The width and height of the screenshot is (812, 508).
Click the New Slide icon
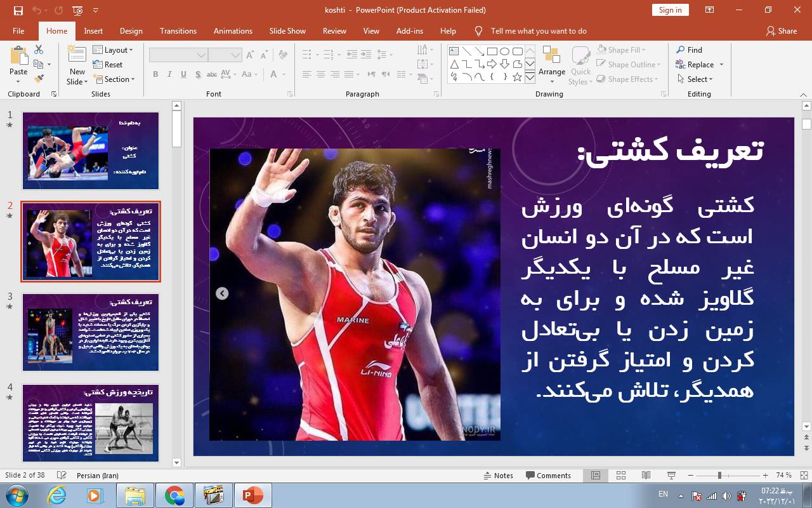(77, 57)
